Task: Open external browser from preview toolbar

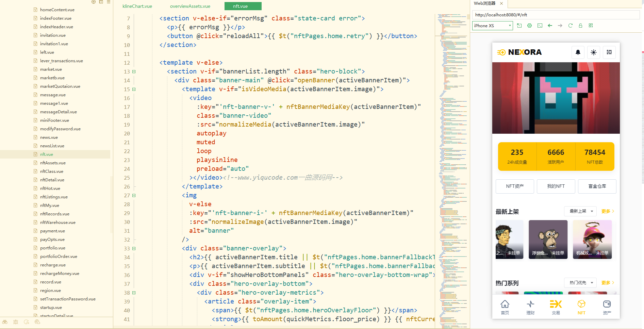Action: 519,26
